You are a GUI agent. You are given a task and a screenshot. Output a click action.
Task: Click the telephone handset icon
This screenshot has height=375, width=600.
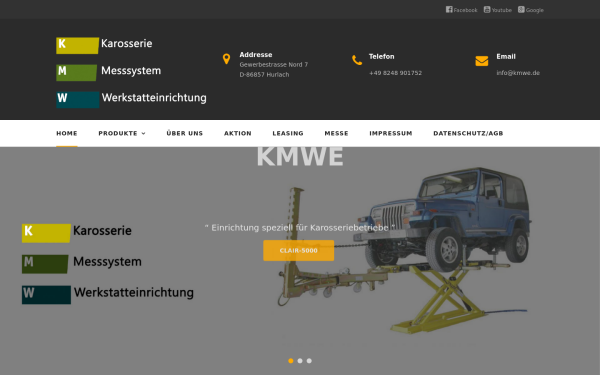pos(357,60)
